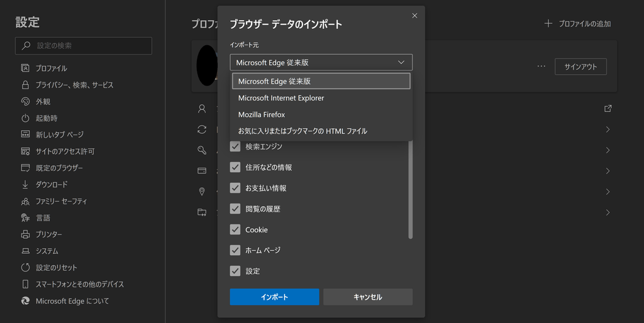Open ダウンロード settings page

52,185
